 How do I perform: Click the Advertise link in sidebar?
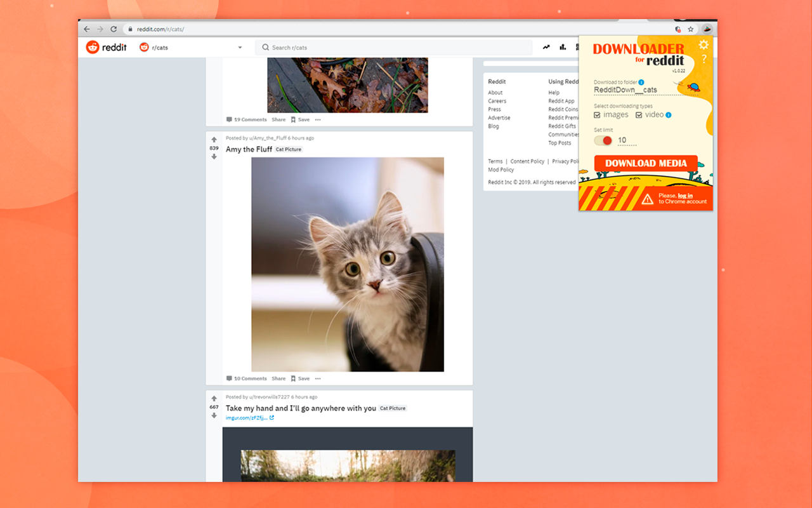click(499, 117)
